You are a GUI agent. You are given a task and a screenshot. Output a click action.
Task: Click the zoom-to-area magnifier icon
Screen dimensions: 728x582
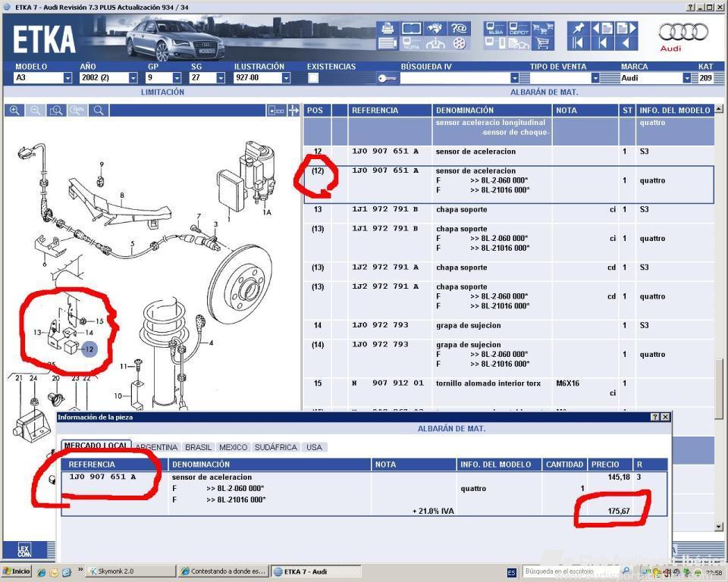tap(57, 111)
